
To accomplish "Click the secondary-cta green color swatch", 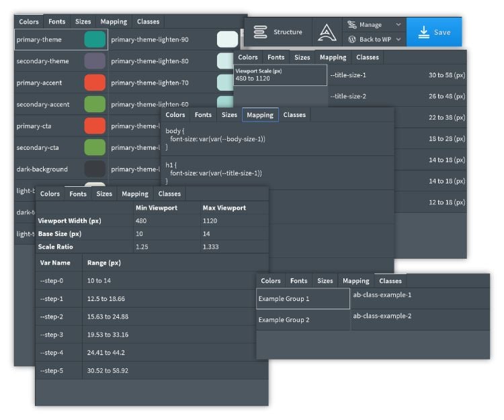I will (x=95, y=147).
